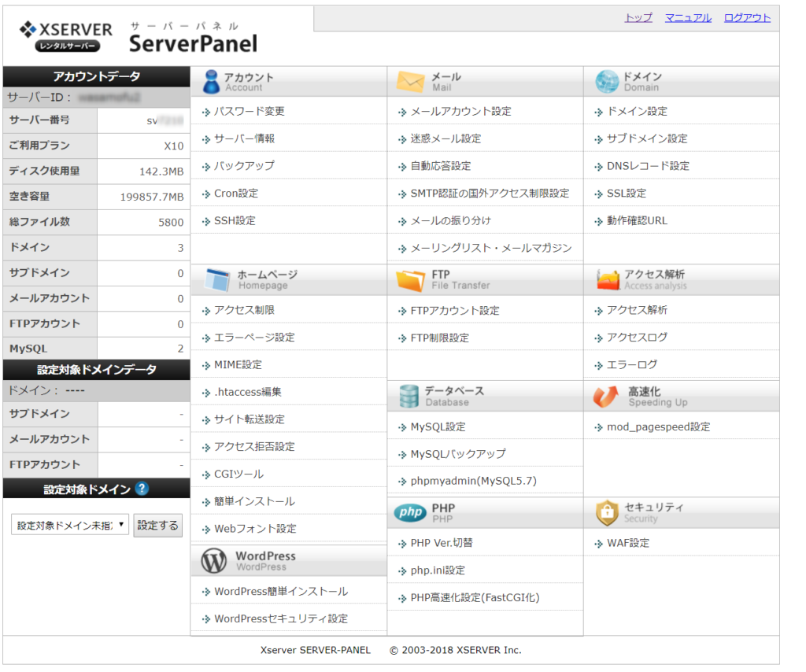This screenshot has width=806, height=672.
Task: Open パスワード変更
Action: tap(250, 111)
